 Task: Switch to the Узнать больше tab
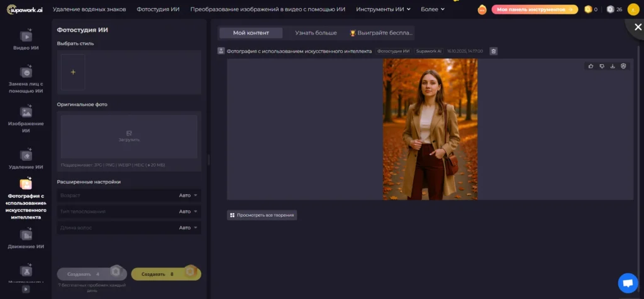[x=316, y=33]
